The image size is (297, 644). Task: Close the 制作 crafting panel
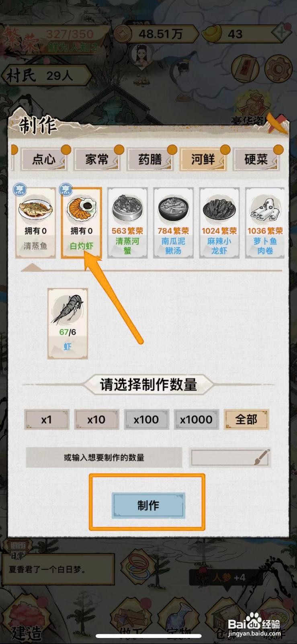point(278,123)
